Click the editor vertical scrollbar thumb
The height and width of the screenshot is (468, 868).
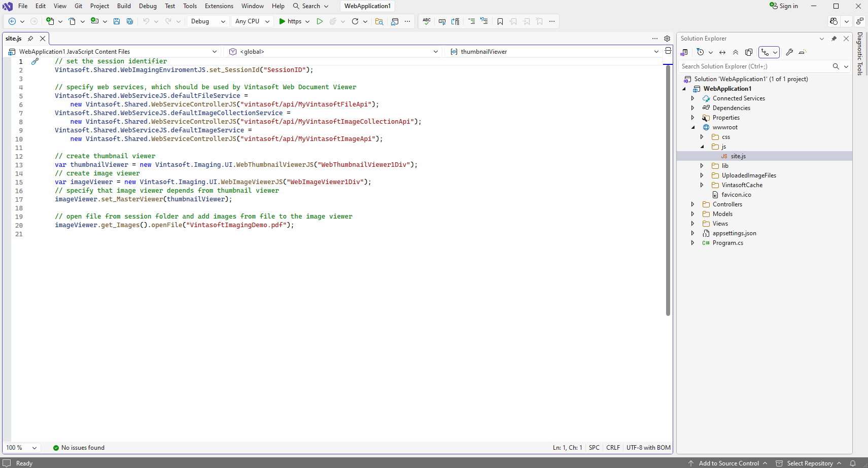668,190
